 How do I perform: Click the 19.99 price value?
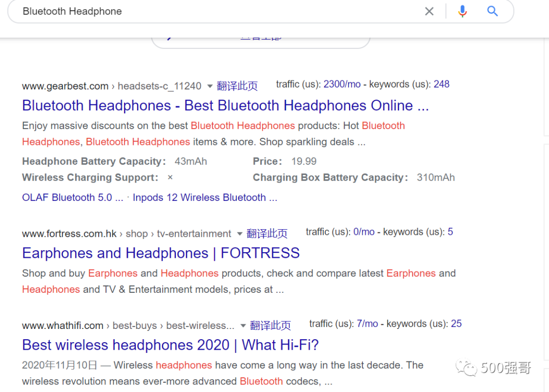[304, 161]
